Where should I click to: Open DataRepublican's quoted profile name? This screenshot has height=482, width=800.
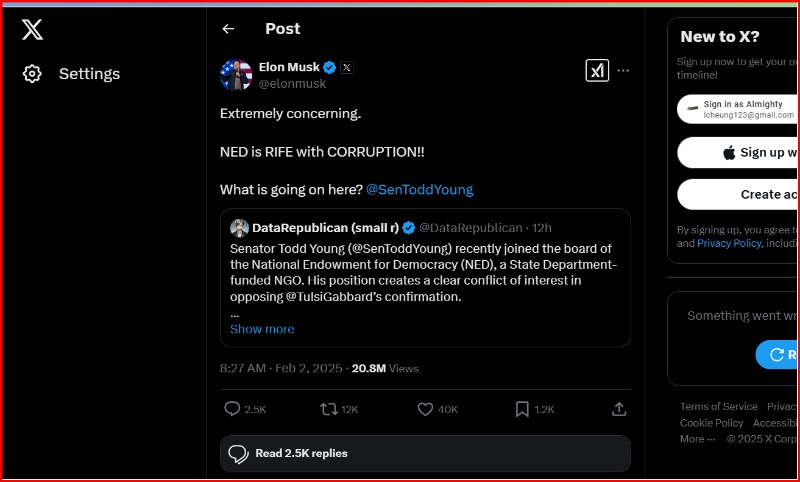point(326,228)
